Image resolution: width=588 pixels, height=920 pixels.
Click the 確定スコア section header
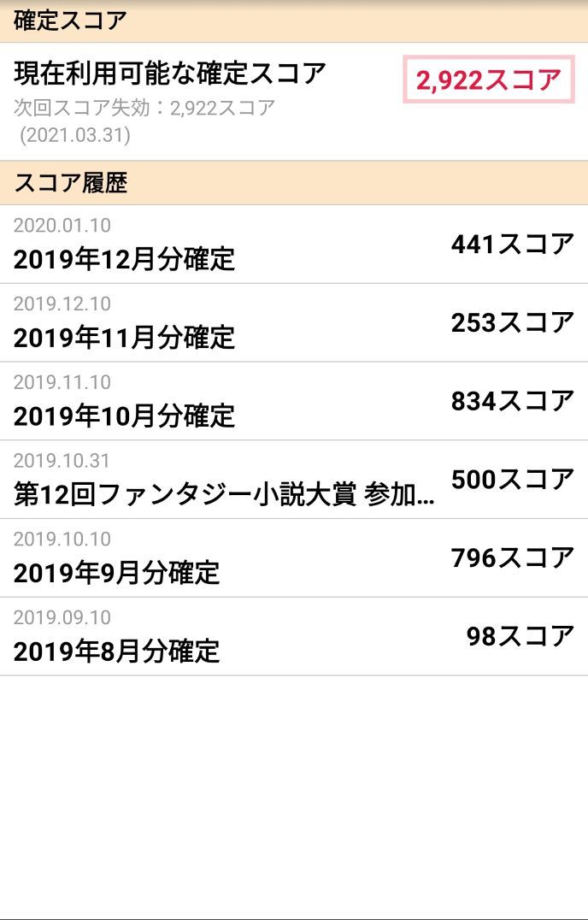[x=70, y=21]
